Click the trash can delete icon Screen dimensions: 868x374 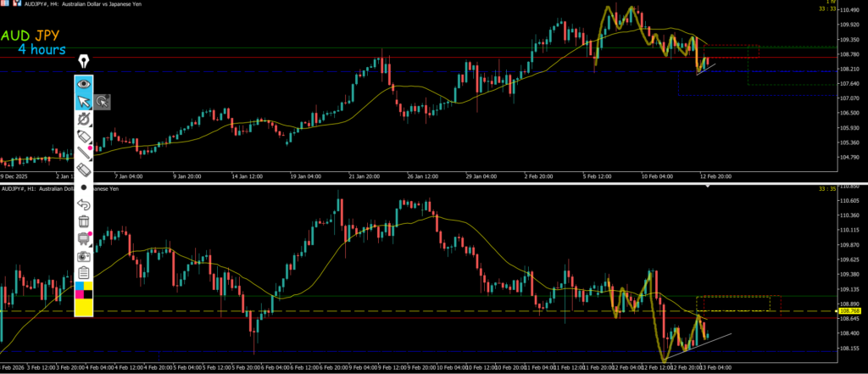pos(84,221)
